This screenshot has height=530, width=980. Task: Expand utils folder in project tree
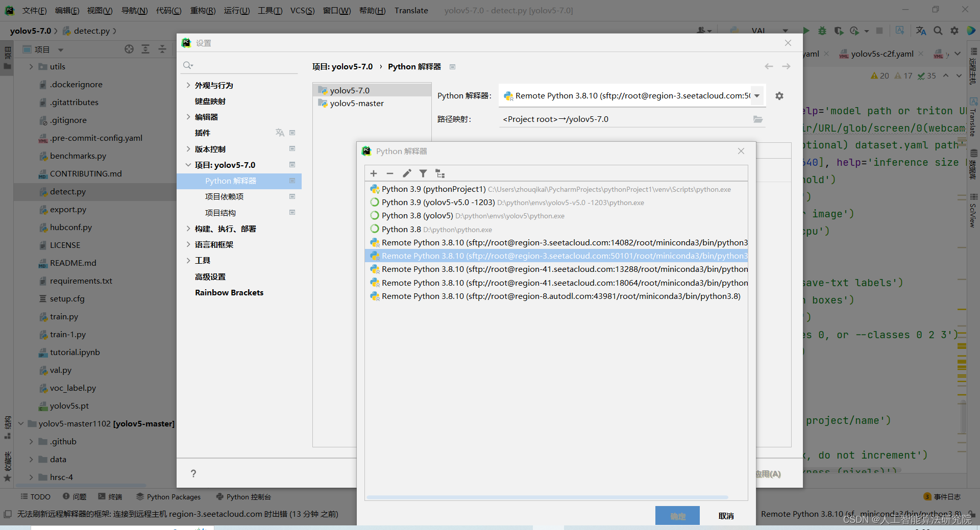point(31,67)
